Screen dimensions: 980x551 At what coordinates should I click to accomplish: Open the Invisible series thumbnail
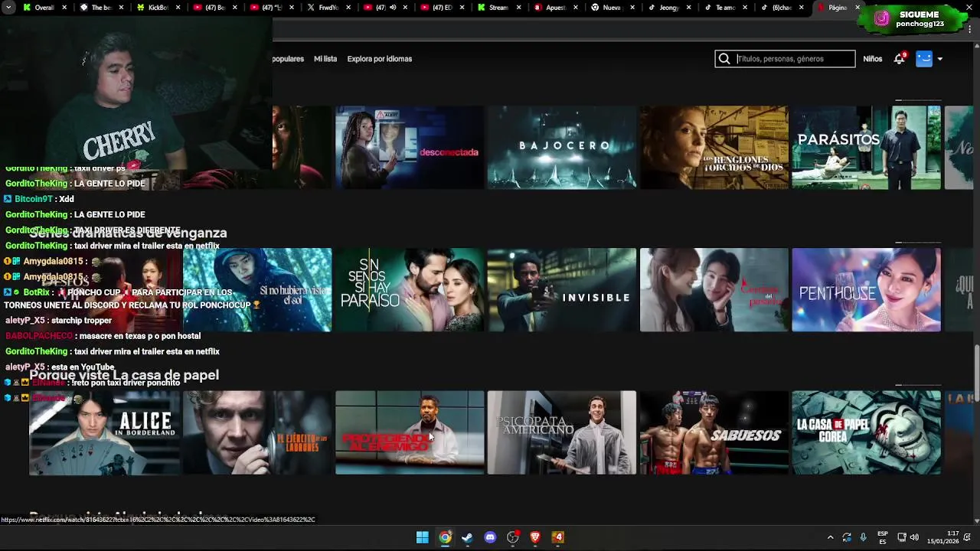(562, 290)
